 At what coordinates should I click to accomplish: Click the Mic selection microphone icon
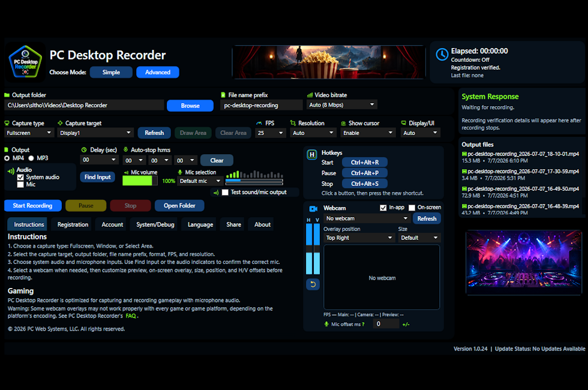coord(180,172)
